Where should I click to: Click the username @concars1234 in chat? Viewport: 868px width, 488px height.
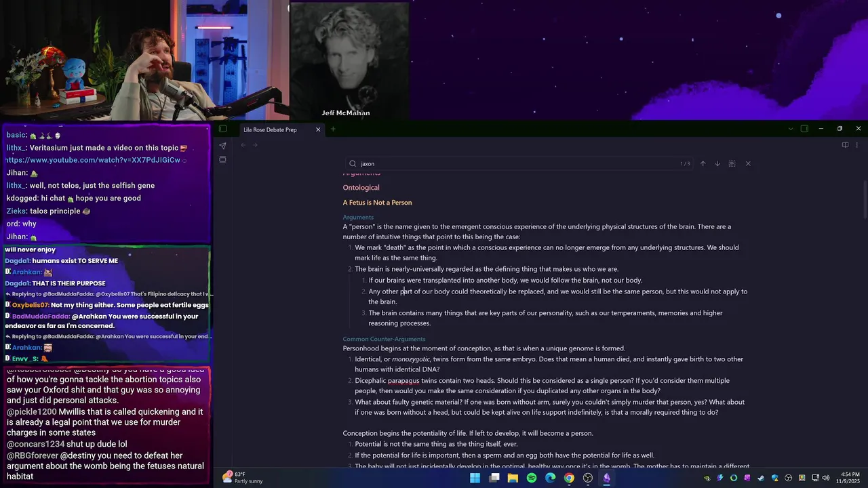pos(35,445)
